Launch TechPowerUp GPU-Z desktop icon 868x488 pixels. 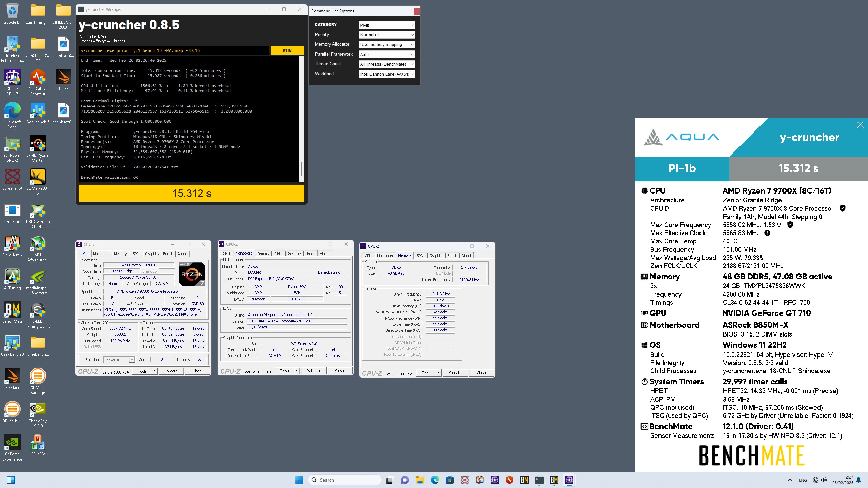coord(12,149)
